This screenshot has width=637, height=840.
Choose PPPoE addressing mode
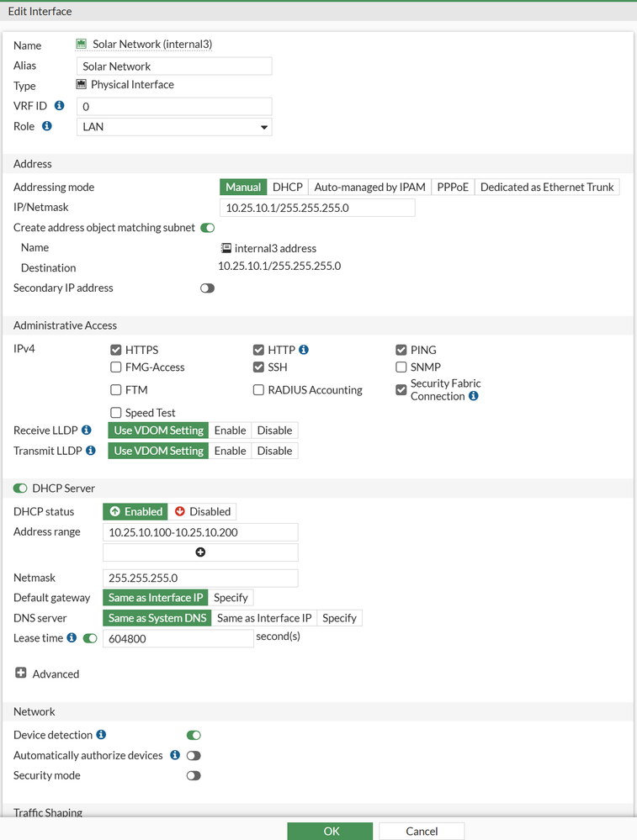[453, 188]
